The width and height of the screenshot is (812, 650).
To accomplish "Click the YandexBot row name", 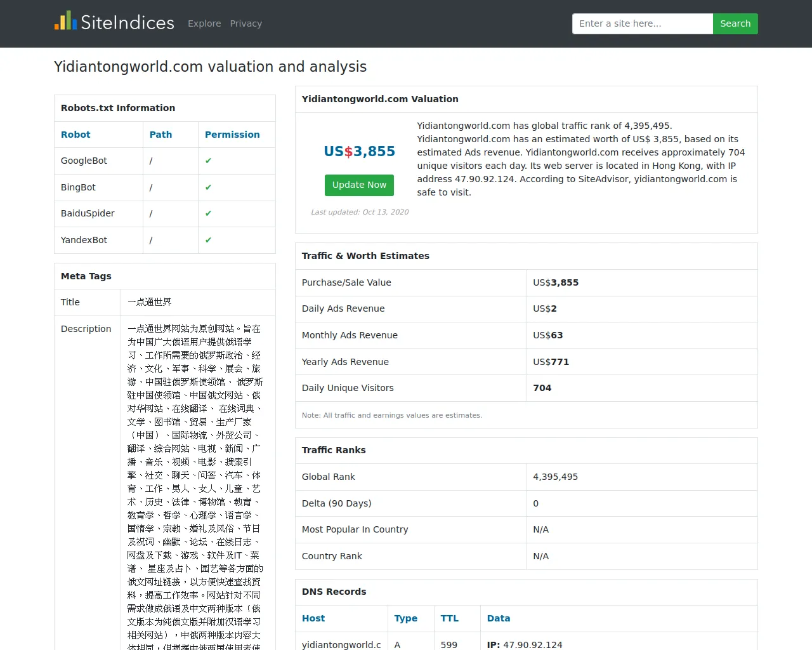I will click(x=84, y=240).
